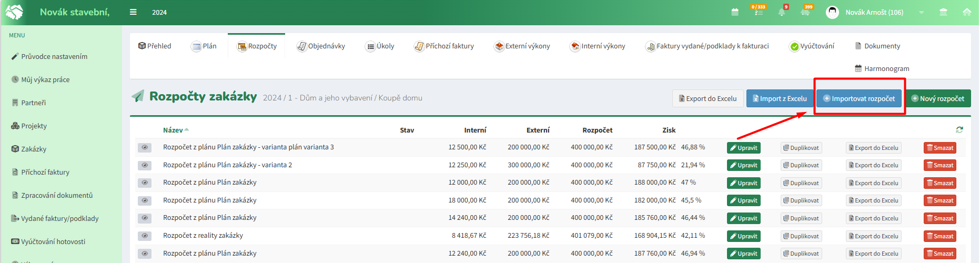This screenshot has width=980, height=263.
Task: Open the double bell icon with 399 badge
Action: pos(806,11)
